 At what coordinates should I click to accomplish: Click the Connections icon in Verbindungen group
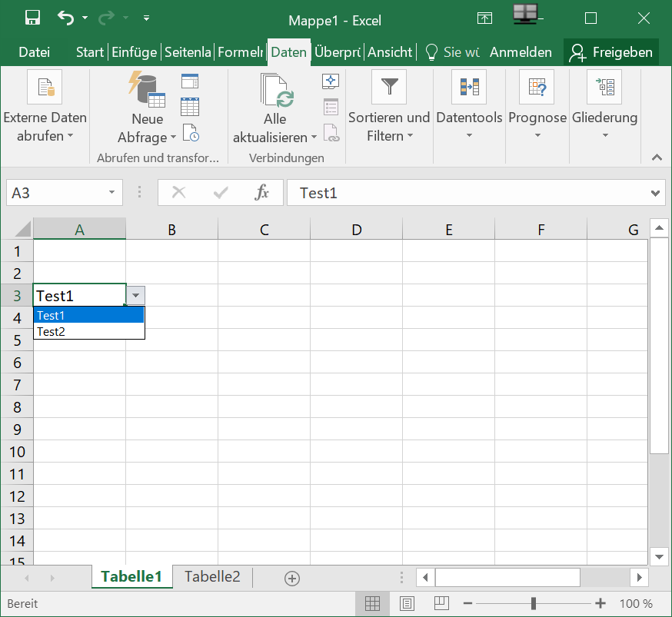click(x=331, y=81)
